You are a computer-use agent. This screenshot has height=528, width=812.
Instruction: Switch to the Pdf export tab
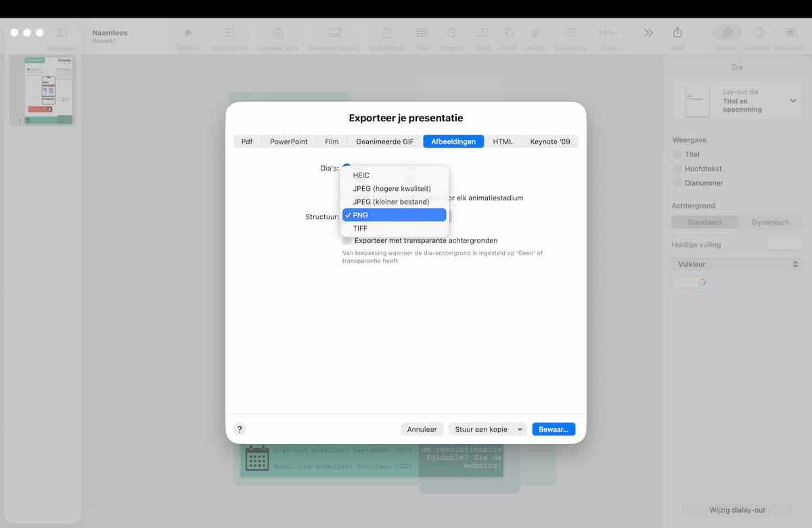click(x=247, y=141)
